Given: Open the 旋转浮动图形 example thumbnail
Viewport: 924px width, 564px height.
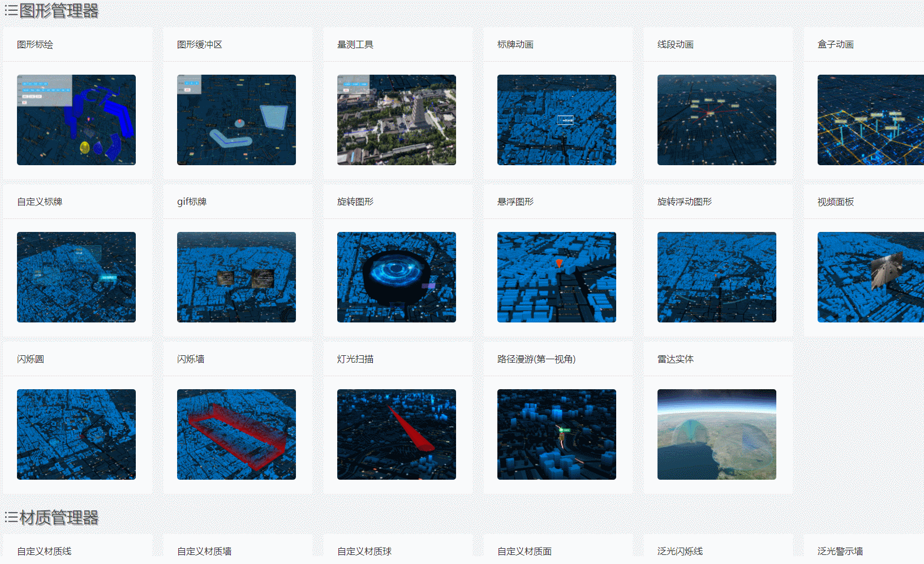Looking at the screenshot, I should click(x=717, y=277).
